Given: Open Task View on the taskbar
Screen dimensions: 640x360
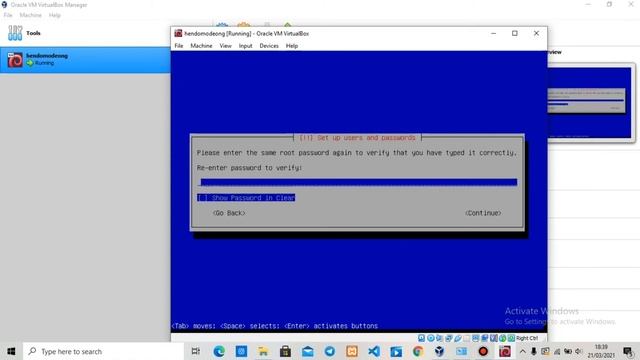Looking at the screenshot, I should coord(196,351).
